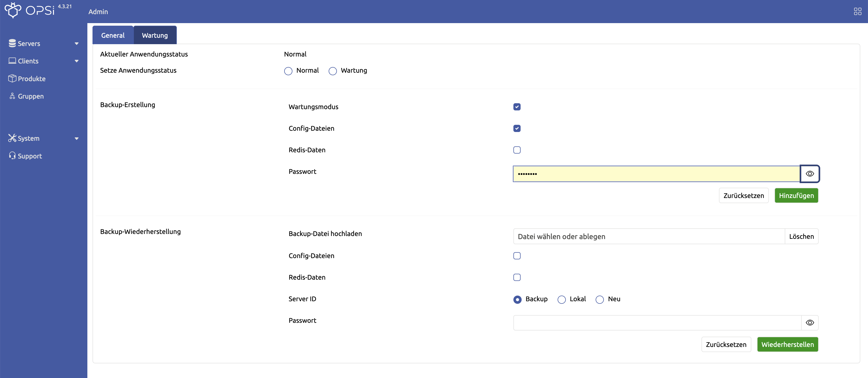Viewport: 868px width, 378px height.
Task: Switch to the General tab
Action: (112, 35)
